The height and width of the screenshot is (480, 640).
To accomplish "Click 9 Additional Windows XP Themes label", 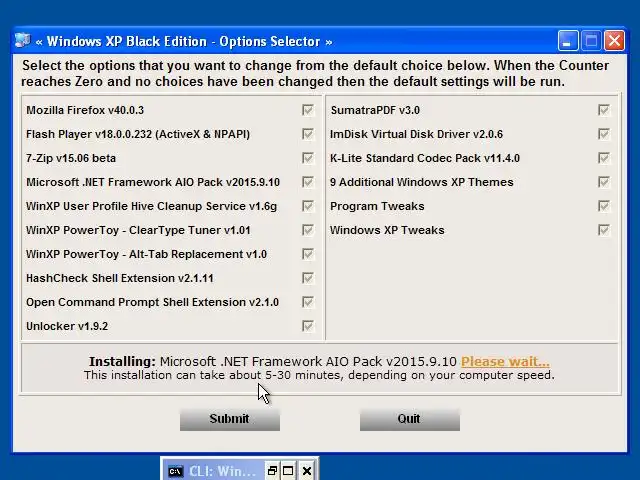I will tap(422, 182).
